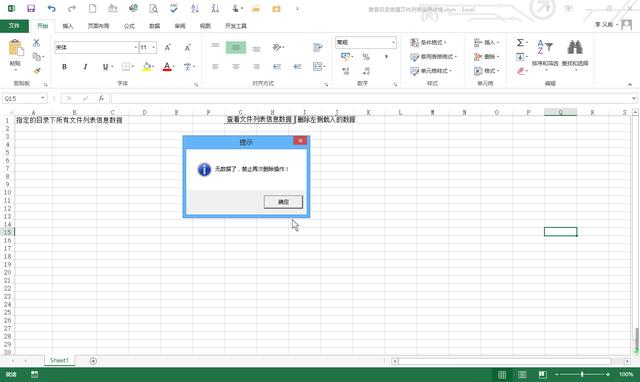Image resolution: width=640 pixels, height=382 pixels.
Task: Open Insert cells (插入) dropdown
Action: point(486,42)
